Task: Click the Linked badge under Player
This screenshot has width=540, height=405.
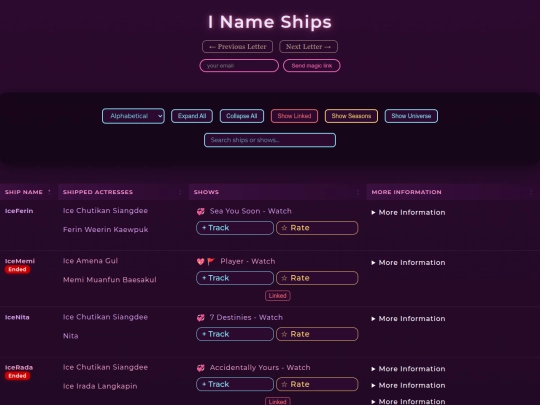Action: [x=278, y=295]
